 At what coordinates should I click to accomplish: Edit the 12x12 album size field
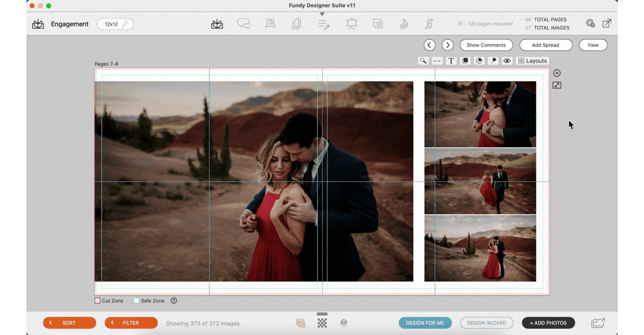pyautogui.click(x=115, y=24)
